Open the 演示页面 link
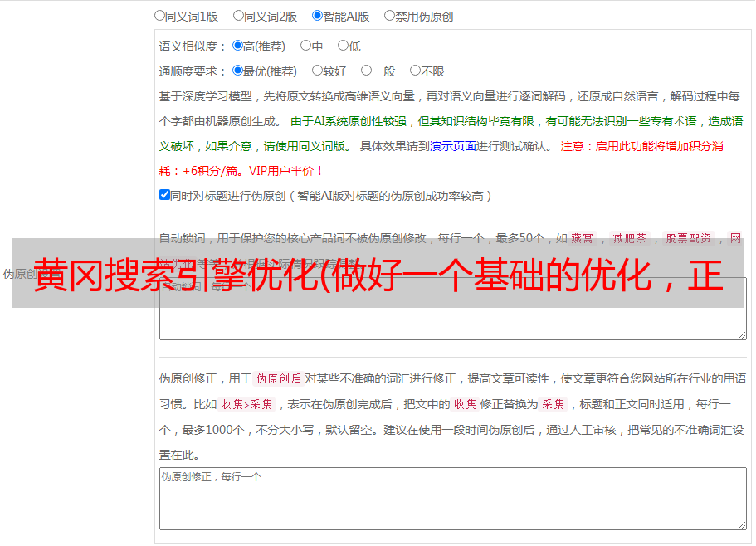The width and height of the screenshot is (756, 546). [453, 146]
